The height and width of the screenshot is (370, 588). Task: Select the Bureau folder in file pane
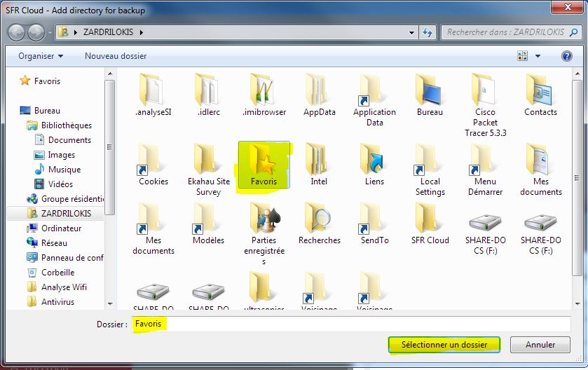coord(430,95)
